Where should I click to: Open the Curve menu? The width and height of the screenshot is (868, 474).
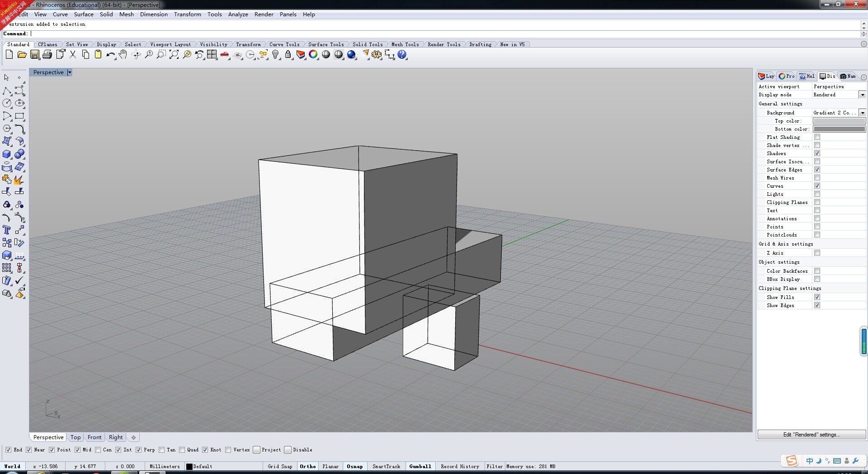pyautogui.click(x=60, y=14)
